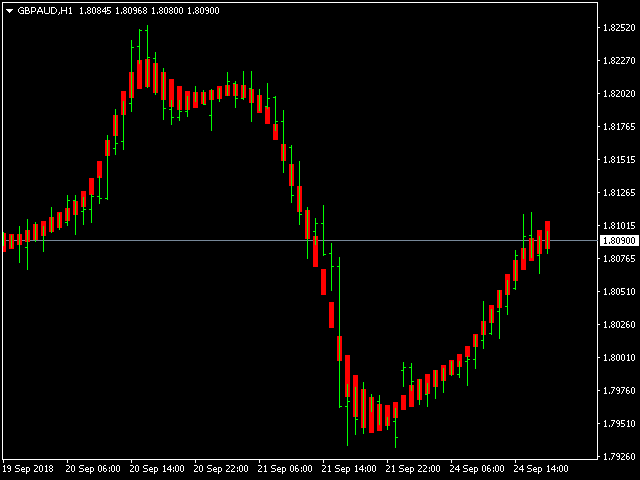The height and width of the screenshot is (480, 640).
Task: Click the 1.80010 price scale label
Action: click(x=619, y=358)
